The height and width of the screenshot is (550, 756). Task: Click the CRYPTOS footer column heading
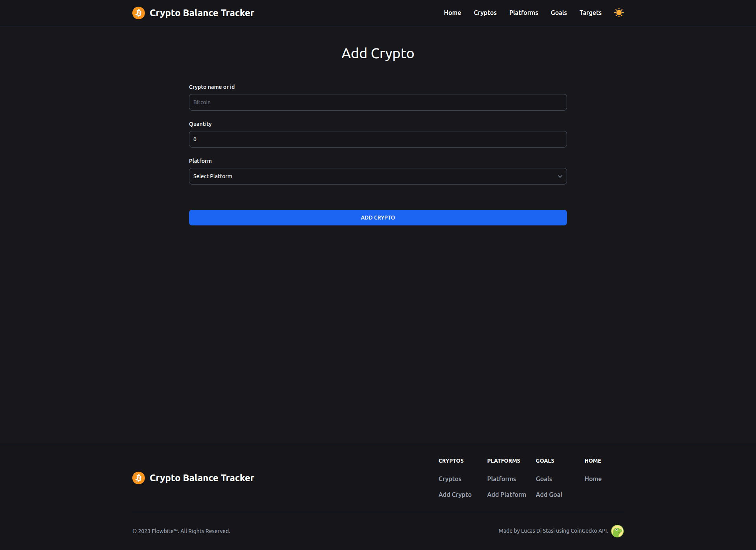coord(451,461)
